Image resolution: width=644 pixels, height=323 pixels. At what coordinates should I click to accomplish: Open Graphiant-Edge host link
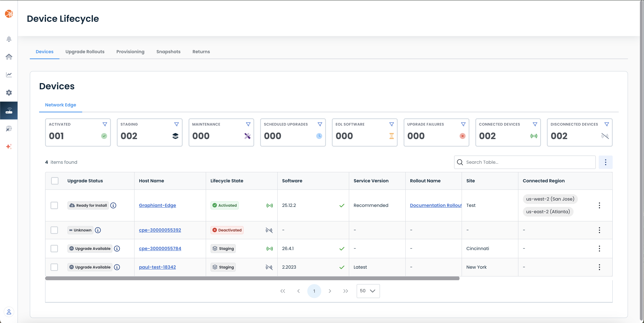point(157,205)
